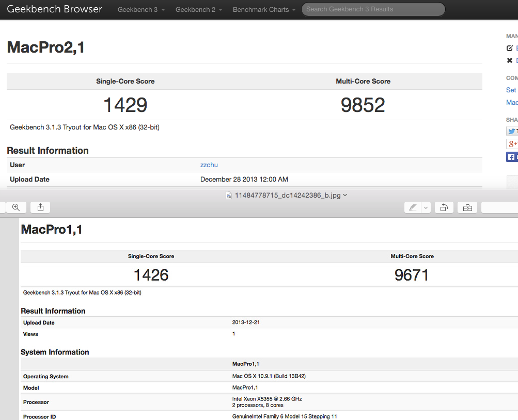Click '2 processors, 8 cores' text
This screenshot has width=518, height=420.
(x=258, y=405)
